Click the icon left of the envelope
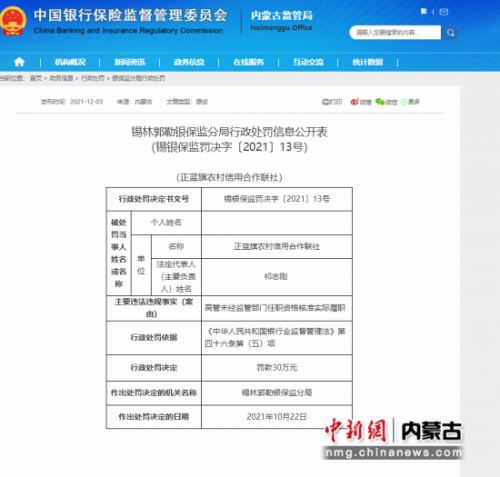Viewport: 500px width, 477px height. pos(424,12)
